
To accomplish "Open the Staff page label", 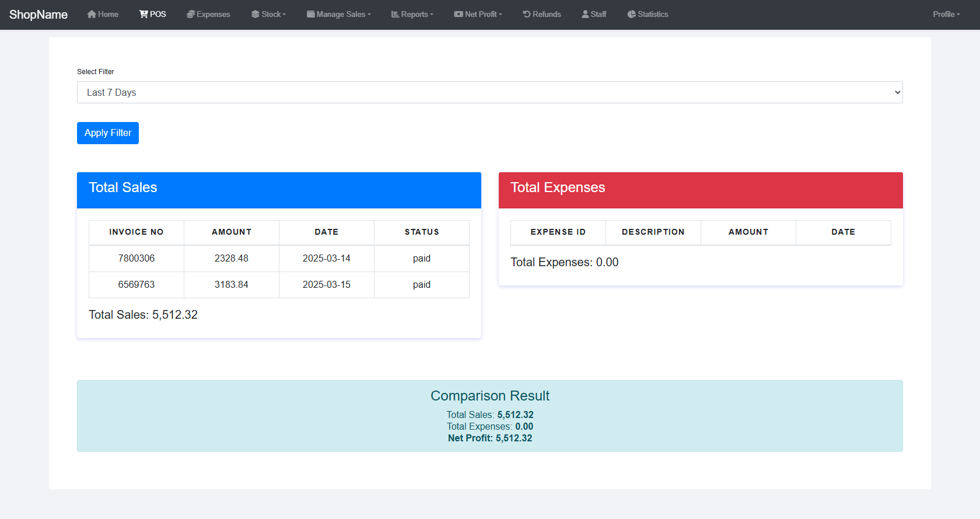I will tap(598, 14).
